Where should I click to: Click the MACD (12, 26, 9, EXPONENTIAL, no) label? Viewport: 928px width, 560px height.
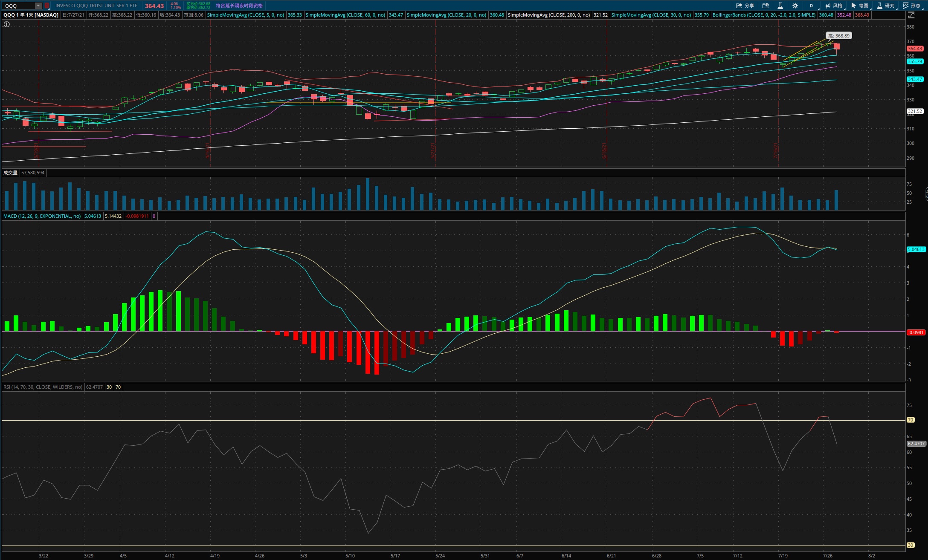pos(42,216)
